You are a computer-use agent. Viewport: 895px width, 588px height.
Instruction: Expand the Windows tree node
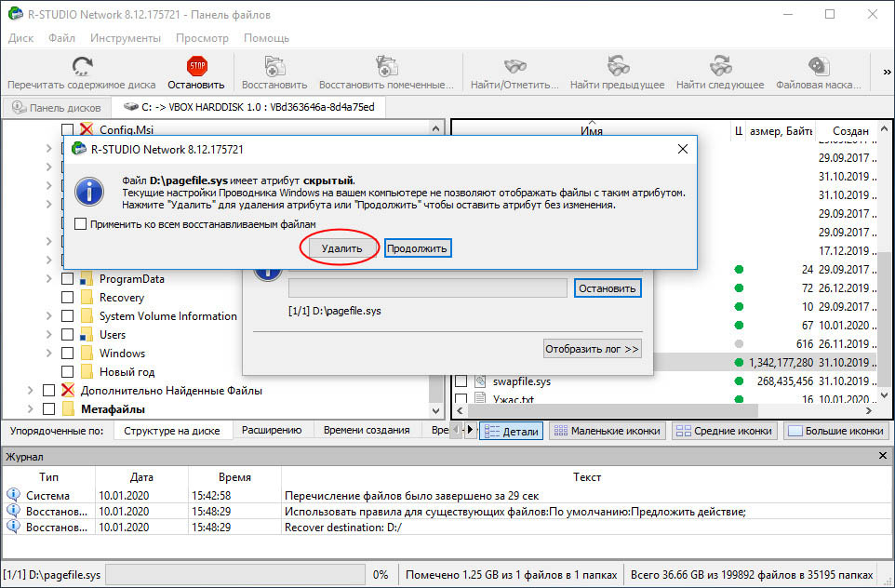(49, 354)
